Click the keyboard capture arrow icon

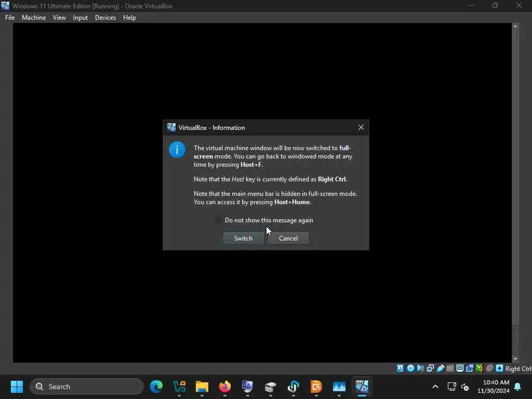click(x=499, y=368)
